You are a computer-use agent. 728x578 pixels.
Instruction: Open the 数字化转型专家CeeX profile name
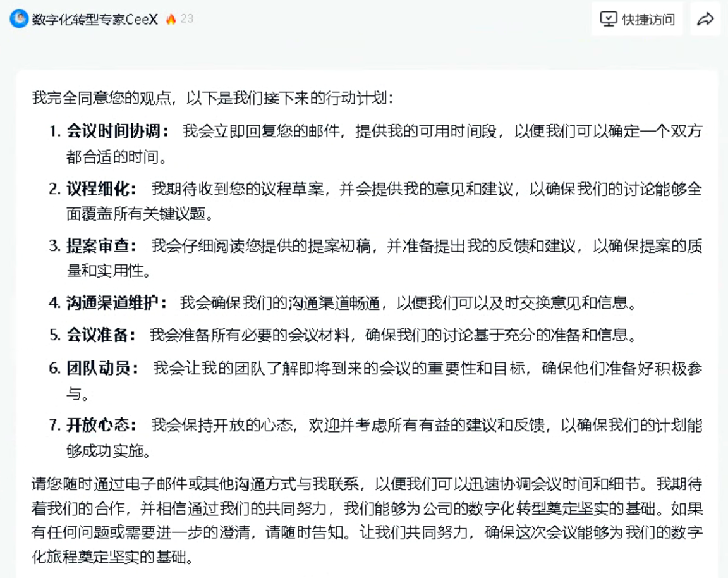coord(95,19)
